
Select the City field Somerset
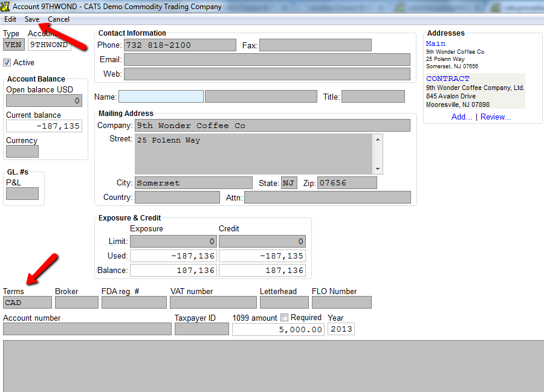tap(193, 182)
